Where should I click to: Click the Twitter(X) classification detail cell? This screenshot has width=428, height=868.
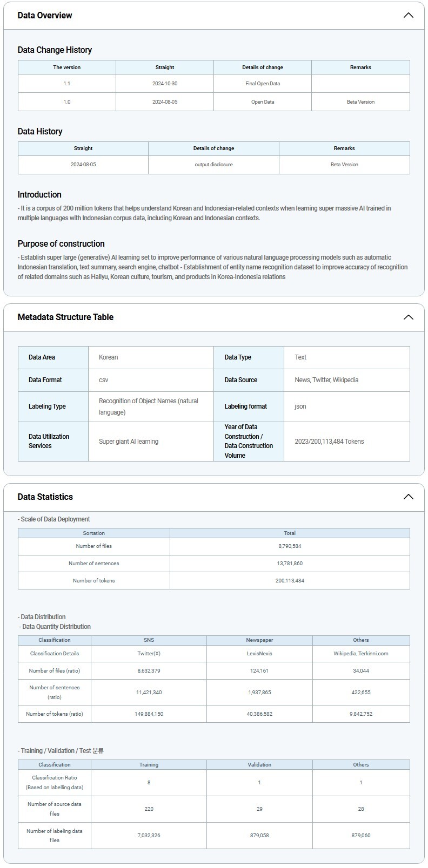point(149,654)
